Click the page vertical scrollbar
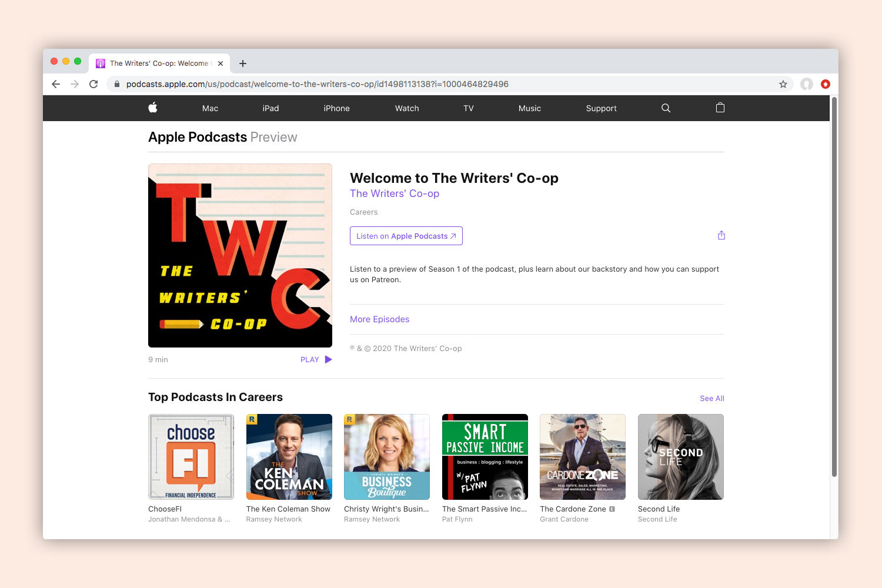The image size is (882, 588). 834,287
